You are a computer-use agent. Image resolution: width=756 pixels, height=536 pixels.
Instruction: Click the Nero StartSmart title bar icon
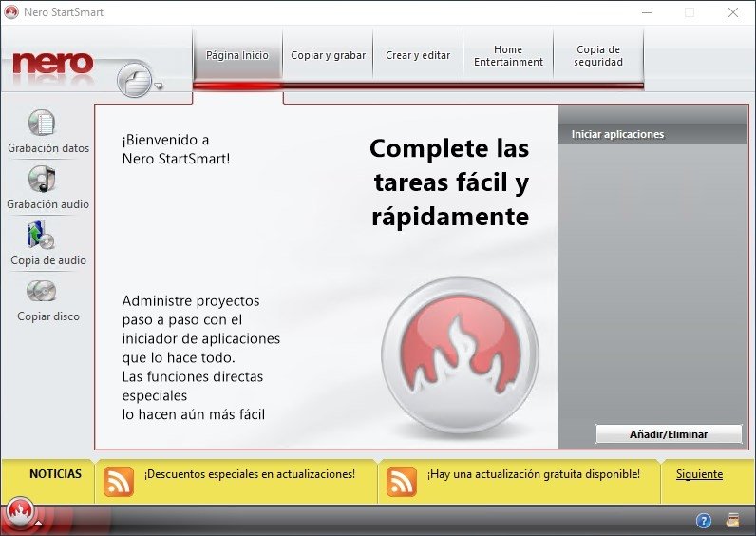(11, 12)
